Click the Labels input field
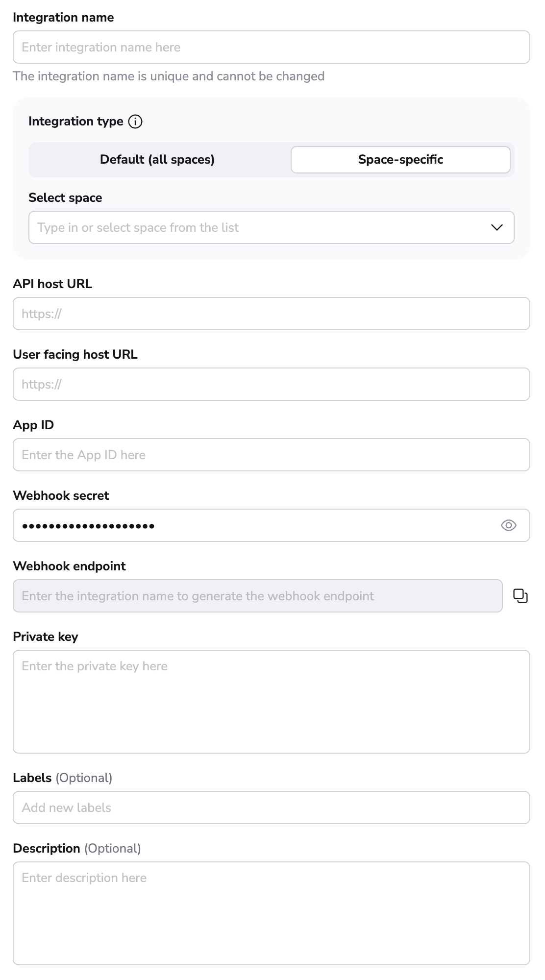 point(271,808)
